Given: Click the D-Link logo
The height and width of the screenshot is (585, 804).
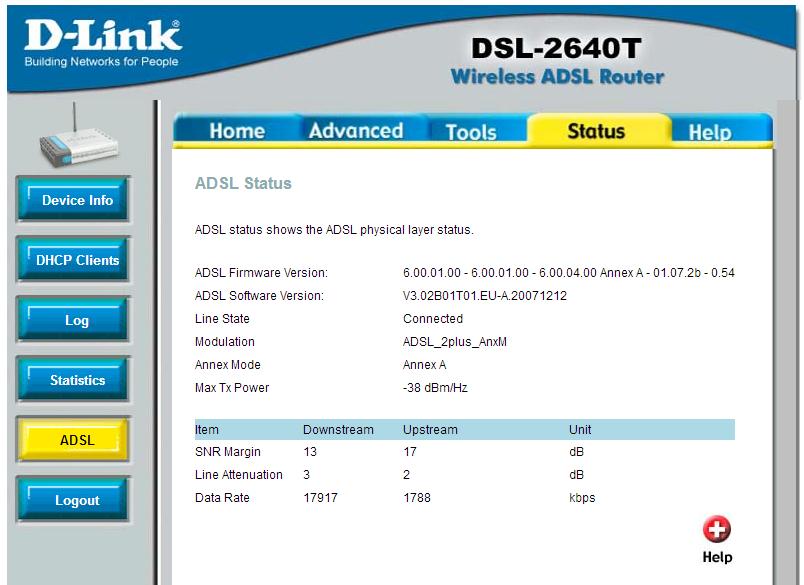Looking at the screenshot, I should pyautogui.click(x=103, y=35).
